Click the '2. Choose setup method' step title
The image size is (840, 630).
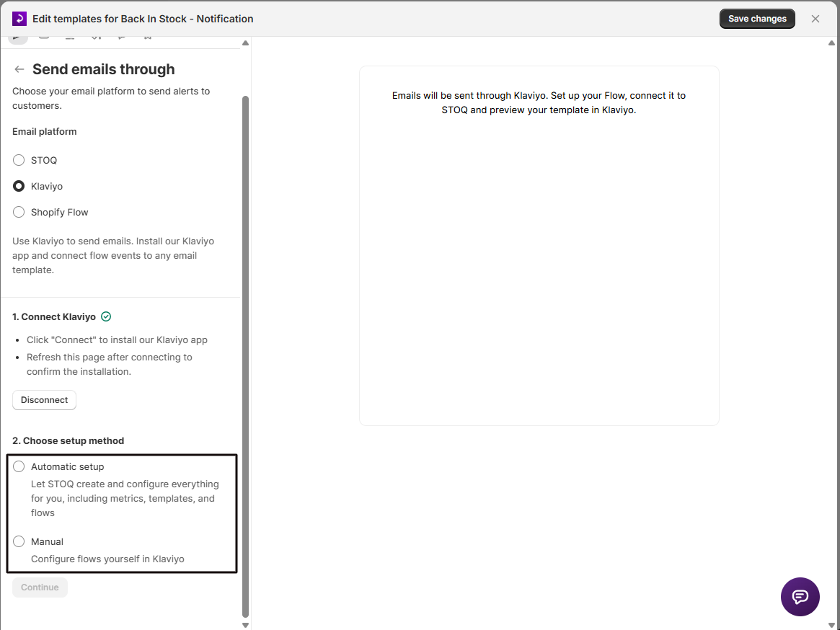(68, 441)
